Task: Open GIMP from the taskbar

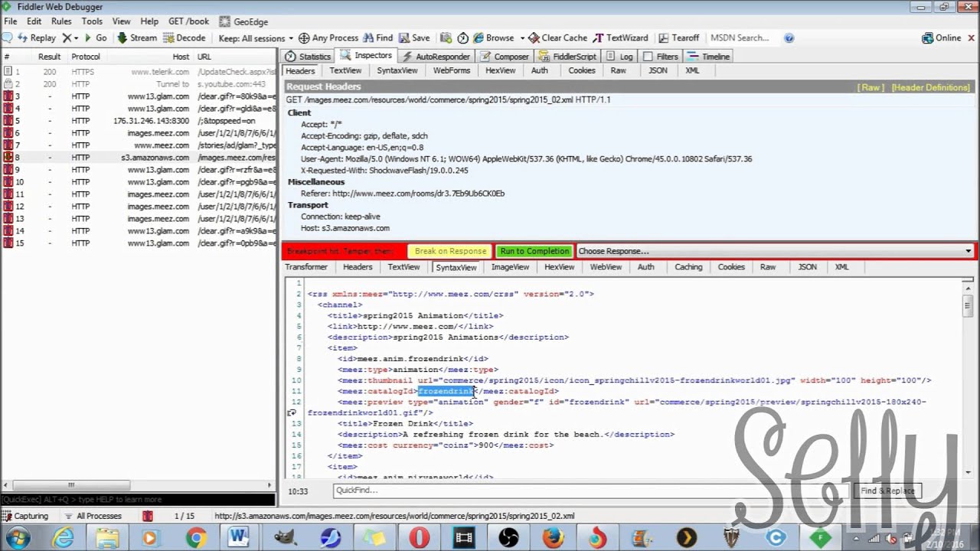Action: (285, 538)
